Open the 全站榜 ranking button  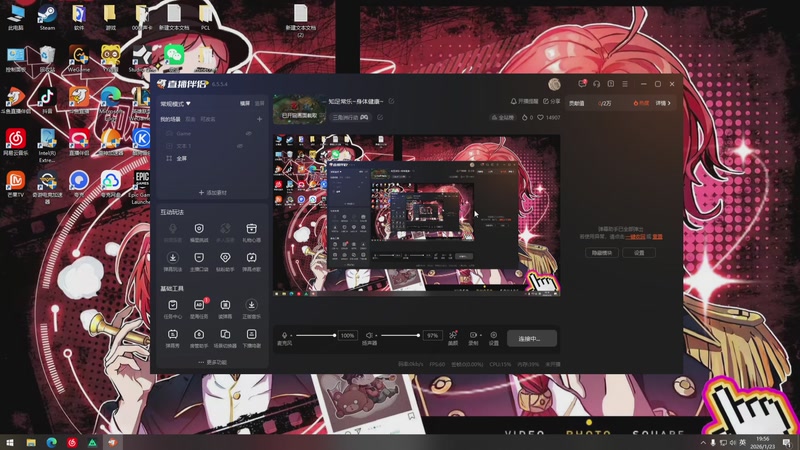(503, 117)
